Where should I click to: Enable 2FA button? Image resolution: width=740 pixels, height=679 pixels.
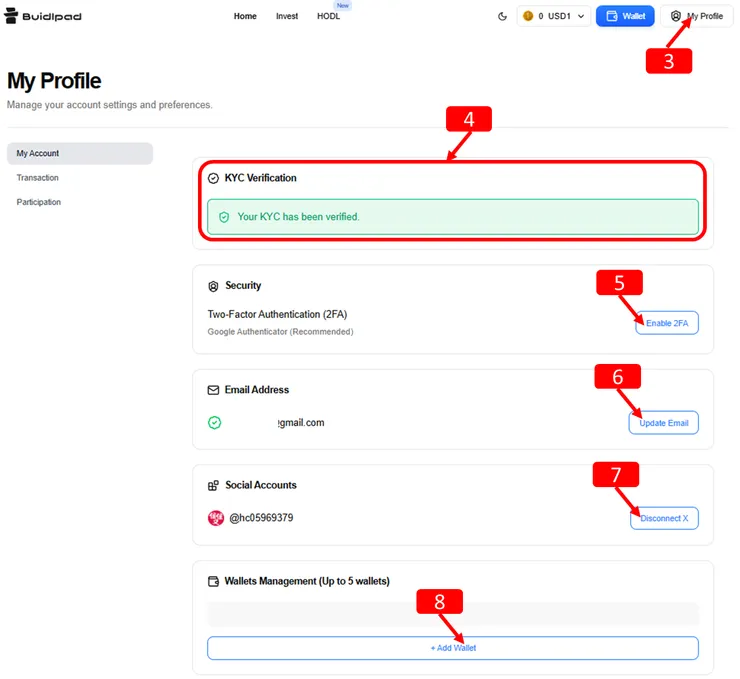[666, 323]
